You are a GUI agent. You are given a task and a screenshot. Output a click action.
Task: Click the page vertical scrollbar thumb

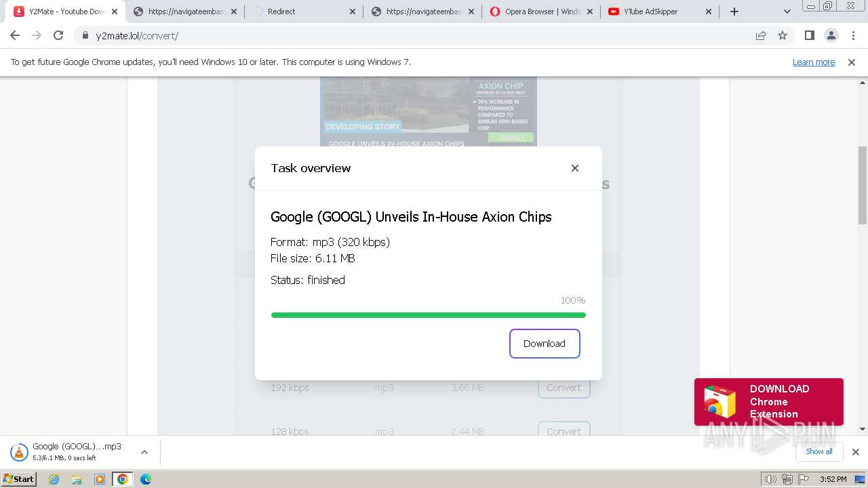(x=863, y=184)
